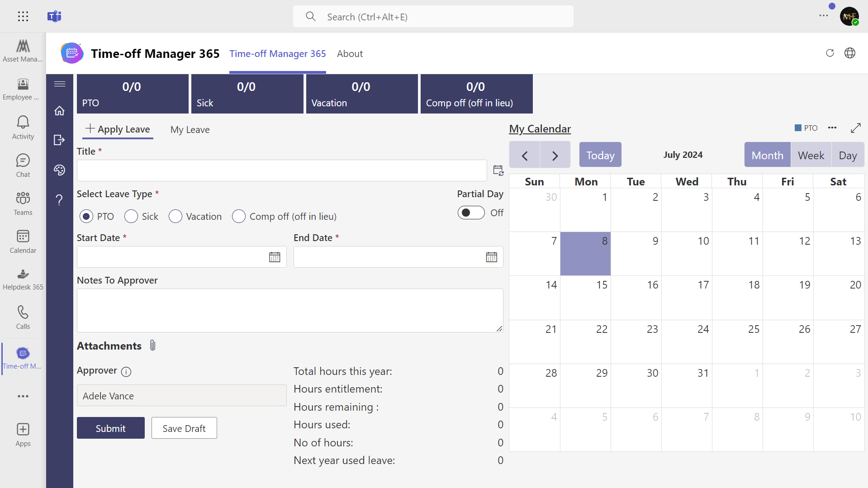Focus the Start Date input field

(x=182, y=257)
